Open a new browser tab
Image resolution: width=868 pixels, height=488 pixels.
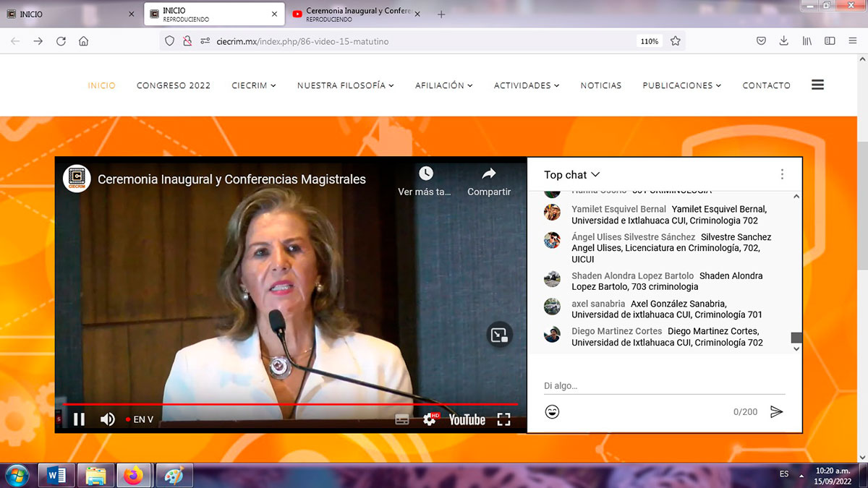(441, 14)
